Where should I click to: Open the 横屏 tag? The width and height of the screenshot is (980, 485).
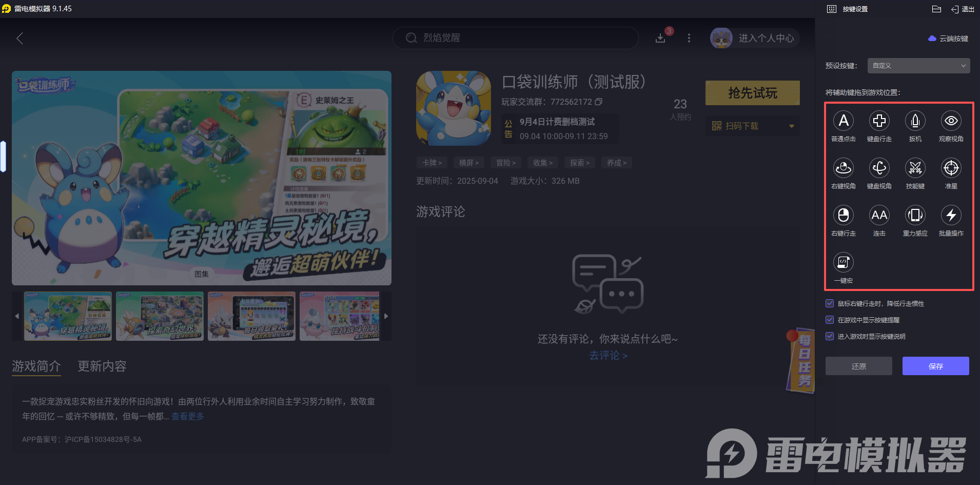click(469, 163)
